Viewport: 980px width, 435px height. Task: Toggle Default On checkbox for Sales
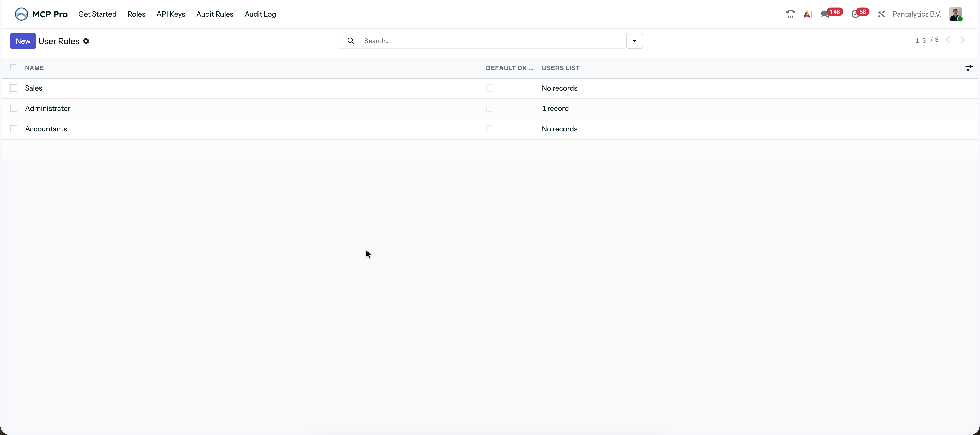pos(490,88)
